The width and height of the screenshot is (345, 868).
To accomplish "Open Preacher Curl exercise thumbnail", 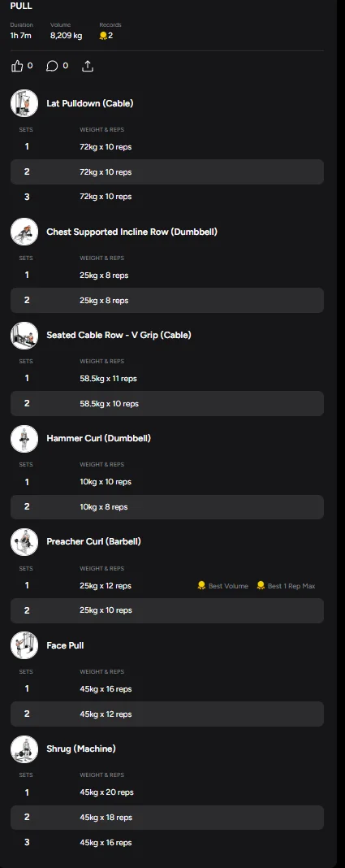I will pos(24,542).
